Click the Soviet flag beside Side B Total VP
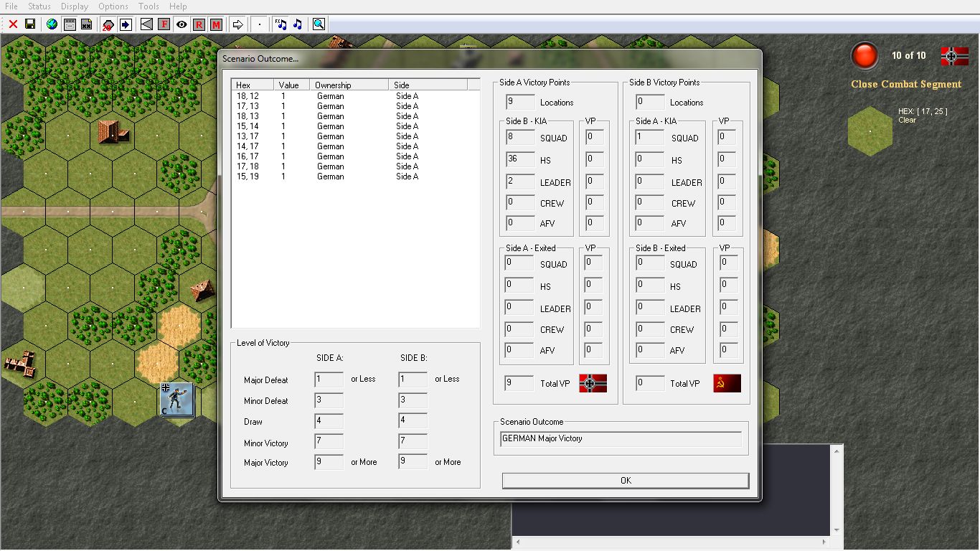The height and width of the screenshot is (551, 980). tap(727, 383)
